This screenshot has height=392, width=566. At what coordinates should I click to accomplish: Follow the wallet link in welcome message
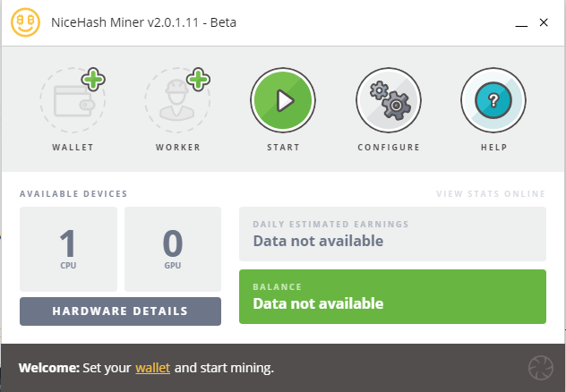click(152, 368)
